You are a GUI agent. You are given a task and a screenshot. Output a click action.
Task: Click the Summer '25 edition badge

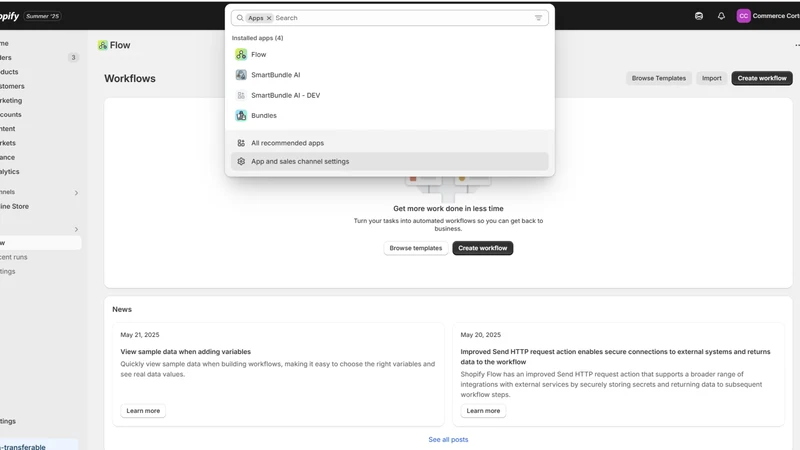[42, 16]
